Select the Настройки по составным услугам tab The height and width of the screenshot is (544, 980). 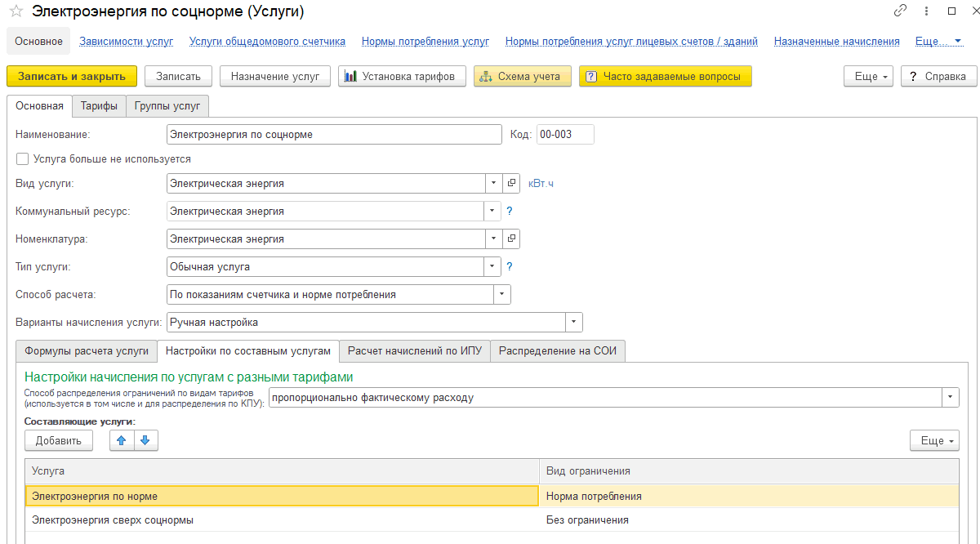pyautogui.click(x=247, y=351)
